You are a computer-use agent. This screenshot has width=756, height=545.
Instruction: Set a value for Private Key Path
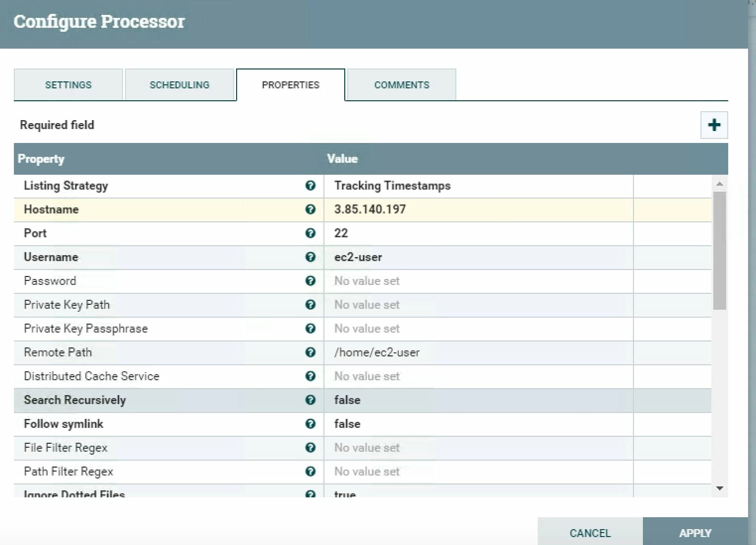click(x=479, y=305)
